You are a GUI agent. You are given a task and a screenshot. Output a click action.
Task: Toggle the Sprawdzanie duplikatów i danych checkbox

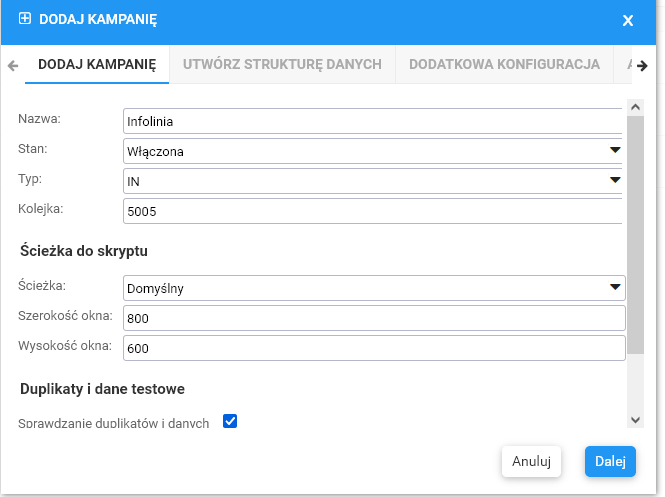(230, 421)
